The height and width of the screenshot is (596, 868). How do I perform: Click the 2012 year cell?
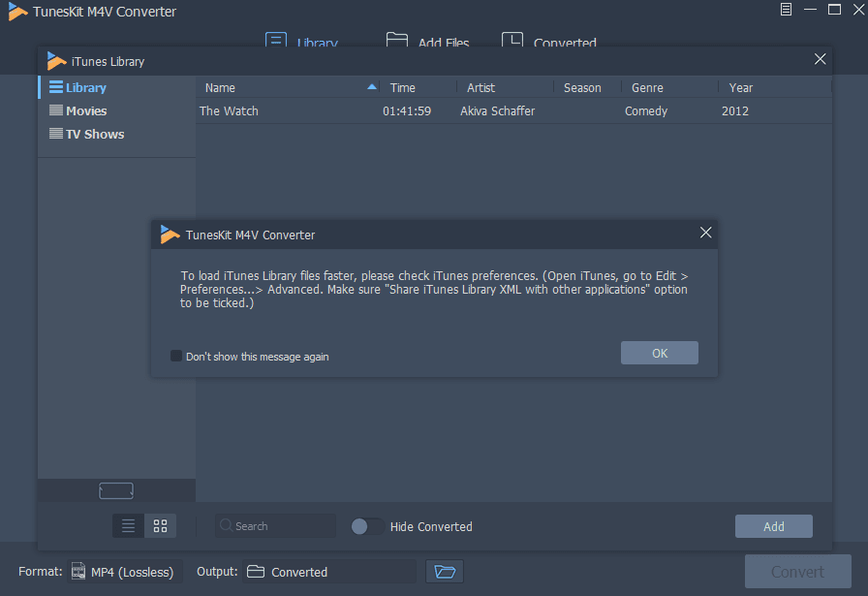(735, 110)
